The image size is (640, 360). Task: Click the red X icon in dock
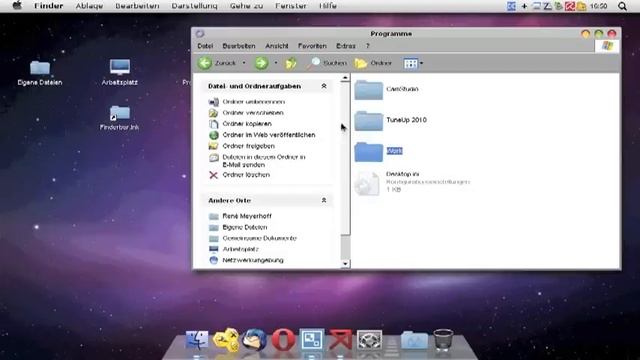(340, 340)
